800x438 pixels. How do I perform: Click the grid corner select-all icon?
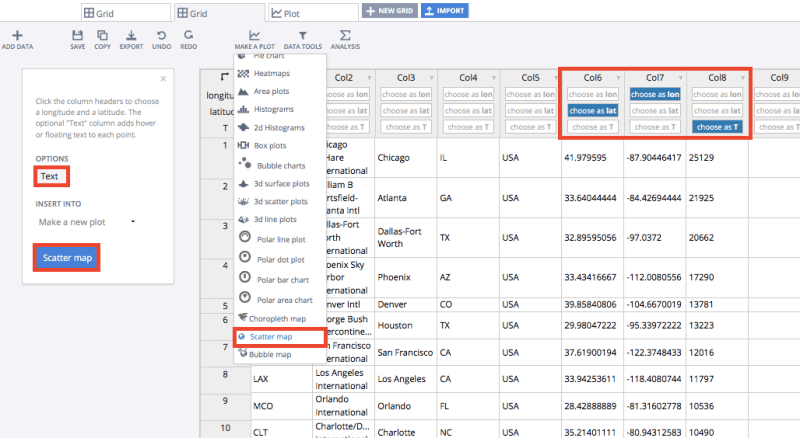224,77
